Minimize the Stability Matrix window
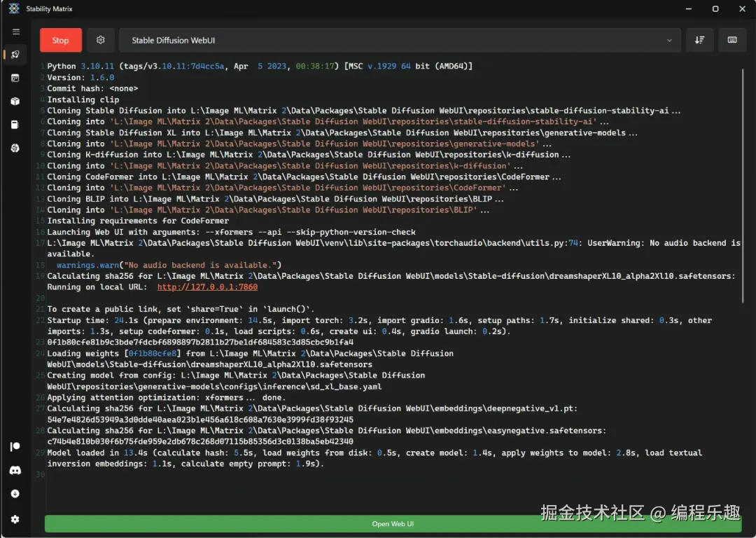This screenshot has width=756, height=538. (689, 8)
